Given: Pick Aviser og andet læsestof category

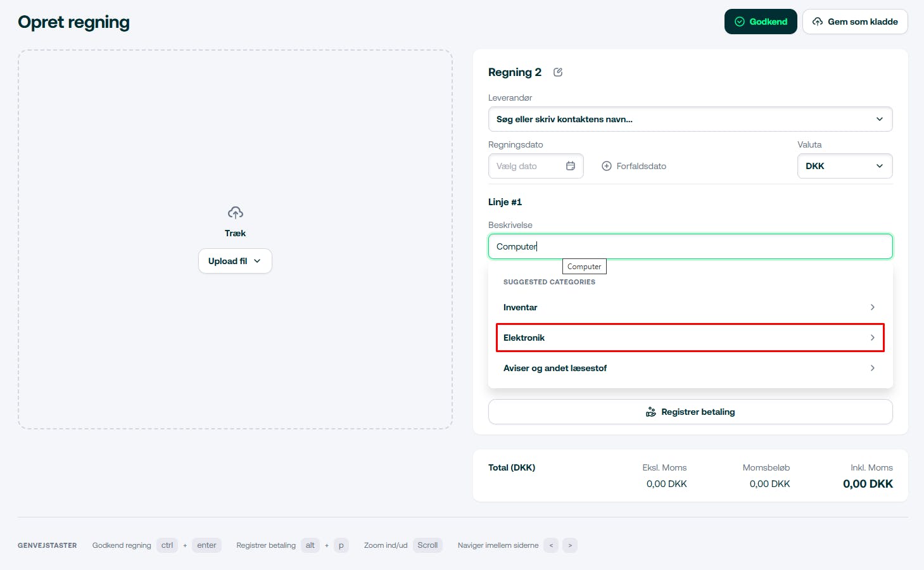Looking at the screenshot, I should tap(690, 368).
